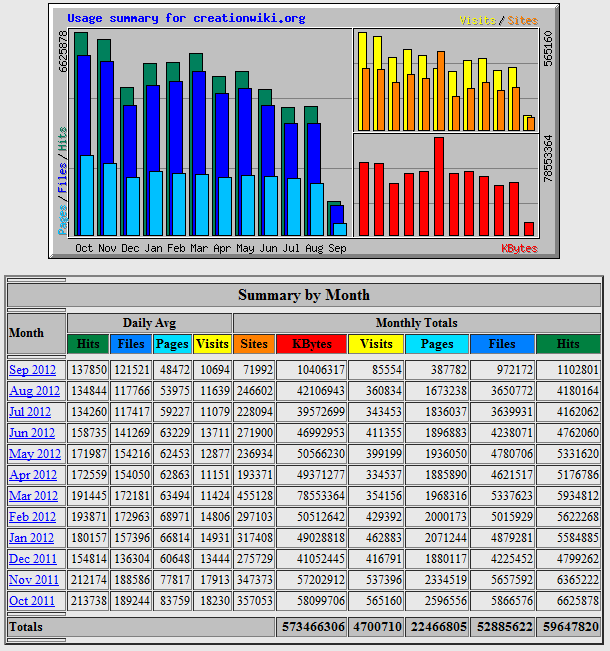Select the Jun 2012 month link
The height and width of the screenshot is (651, 610).
[x=31, y=433]
